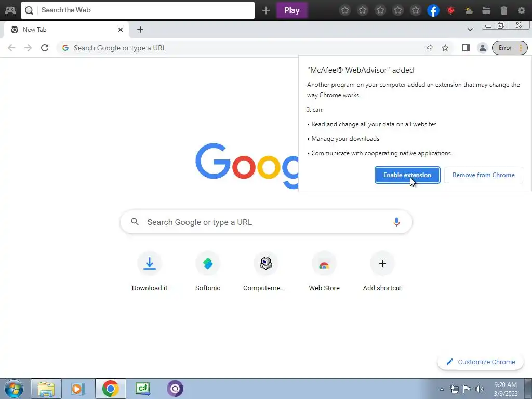Click the Google G icon in address bar

tap(65, 48)
